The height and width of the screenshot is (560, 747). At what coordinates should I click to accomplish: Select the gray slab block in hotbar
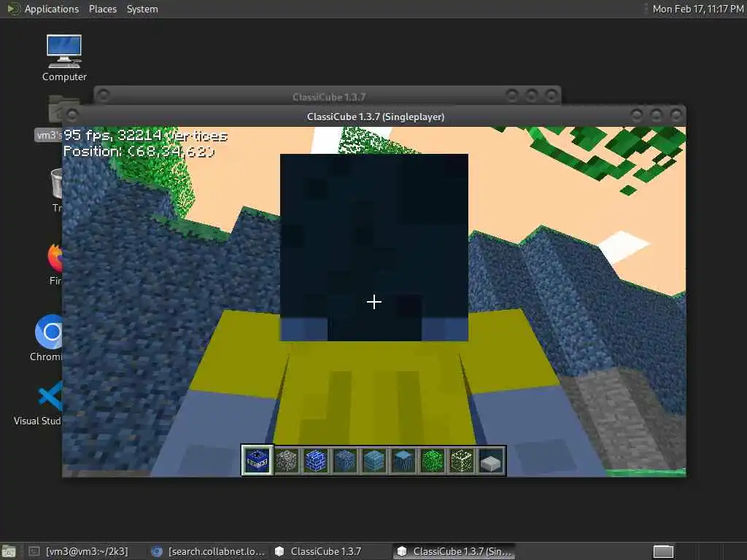[x=491, y=461]
